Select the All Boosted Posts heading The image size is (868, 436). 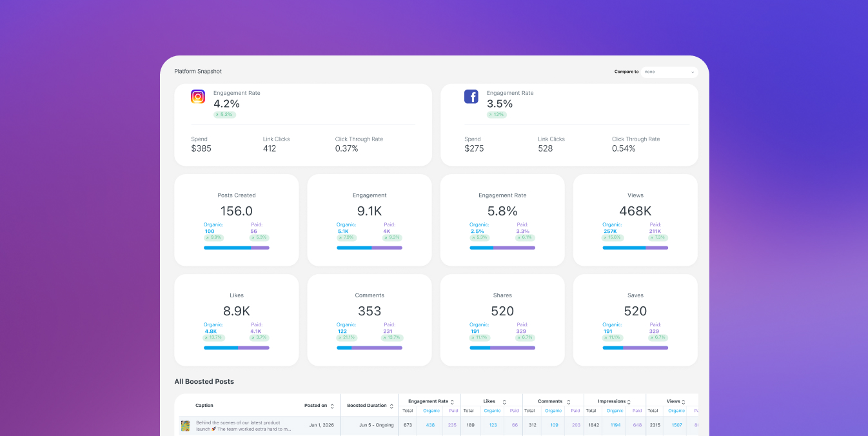click(204, 382)
